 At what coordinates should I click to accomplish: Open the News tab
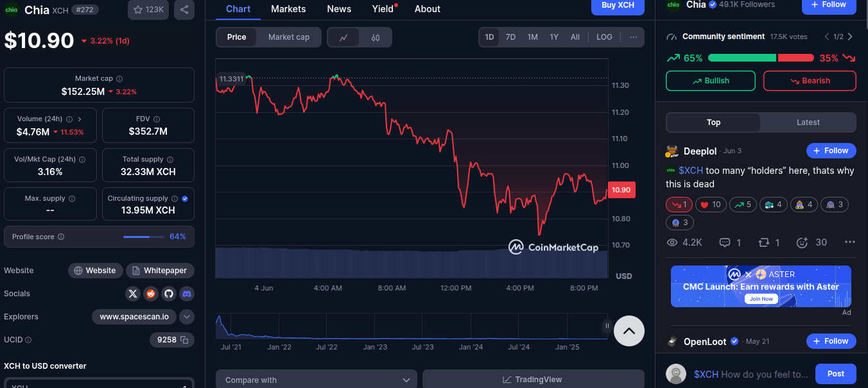[x=339, y=9]
